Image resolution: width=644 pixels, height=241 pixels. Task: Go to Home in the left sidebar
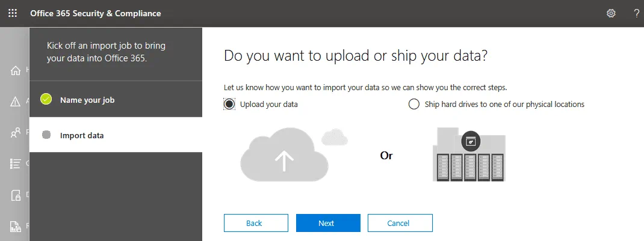pos(16,70)
